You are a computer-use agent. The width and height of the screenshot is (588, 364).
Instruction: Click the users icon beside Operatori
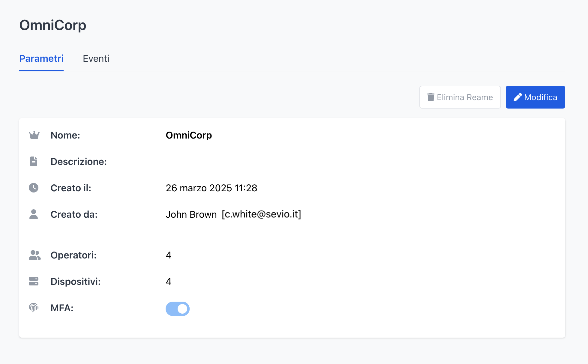[x=34, y=255]
